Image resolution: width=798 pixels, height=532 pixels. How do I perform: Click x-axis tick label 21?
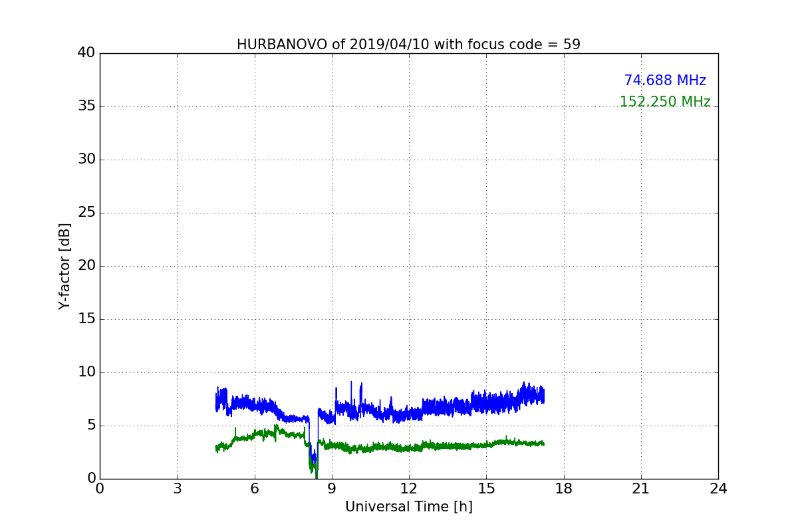[x=641, y=489]
